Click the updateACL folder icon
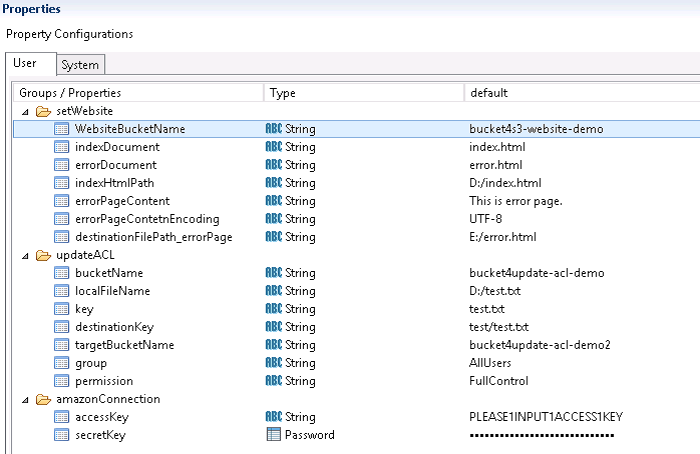This screenshot has width=700, height=454. coord(43,255)
